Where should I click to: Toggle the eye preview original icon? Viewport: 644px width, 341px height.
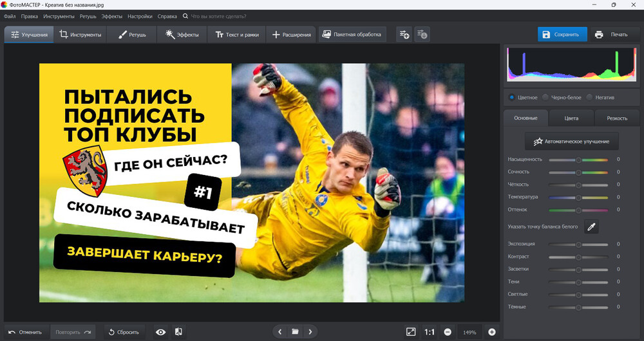[x=161, y=332]
